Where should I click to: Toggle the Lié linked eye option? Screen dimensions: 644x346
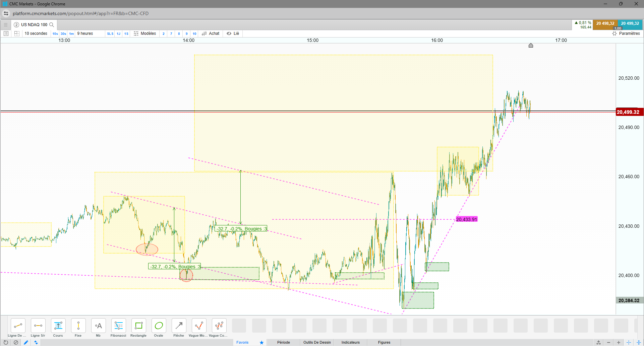(x=233, y=33)
